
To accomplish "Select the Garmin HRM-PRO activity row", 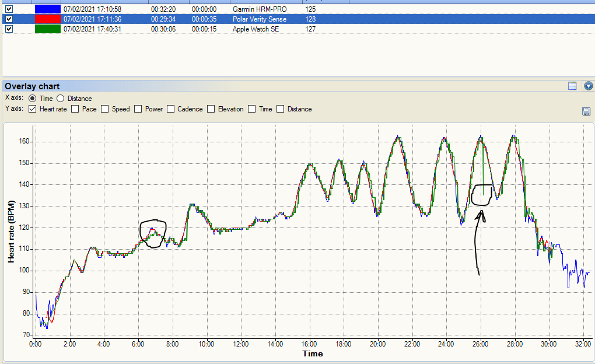I will click(x=260, y=9).
